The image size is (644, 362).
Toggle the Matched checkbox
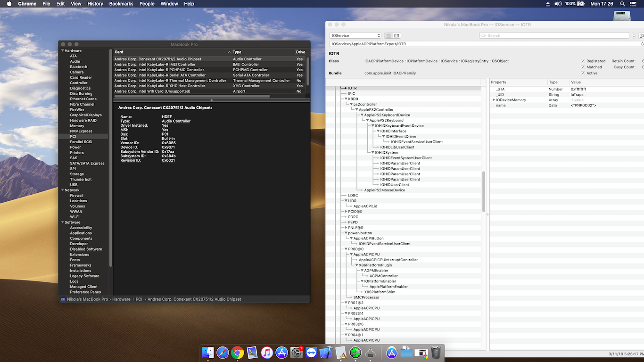(583, 67)
